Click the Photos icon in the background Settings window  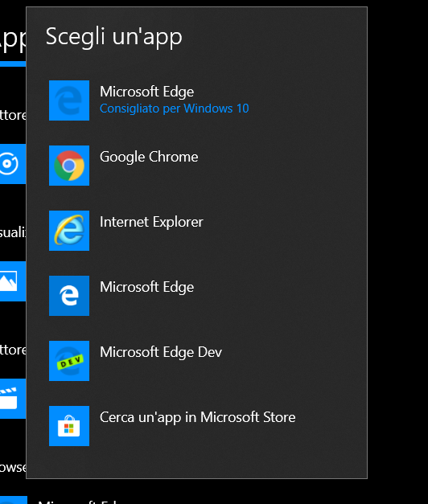pos(13,281)
